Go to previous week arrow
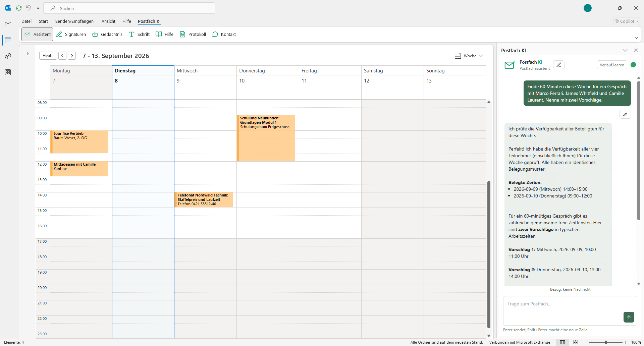Viewport: 644px width, 346px height. (x=62, y=56)
